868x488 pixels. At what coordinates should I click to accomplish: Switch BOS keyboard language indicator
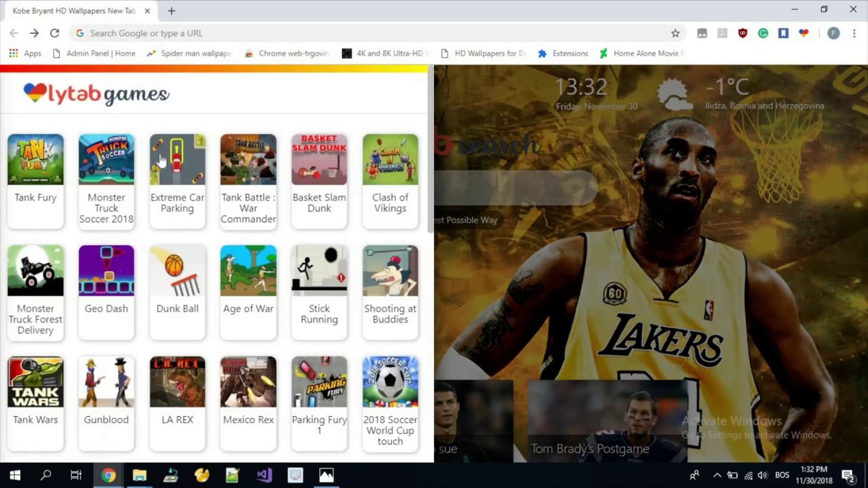tap(782, 475)
